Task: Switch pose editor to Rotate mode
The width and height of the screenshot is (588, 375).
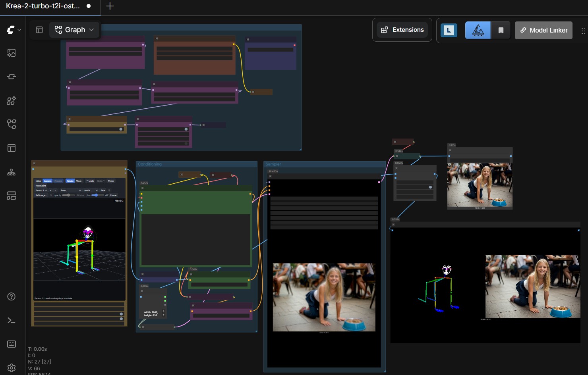Action: (x=70, y=181)
